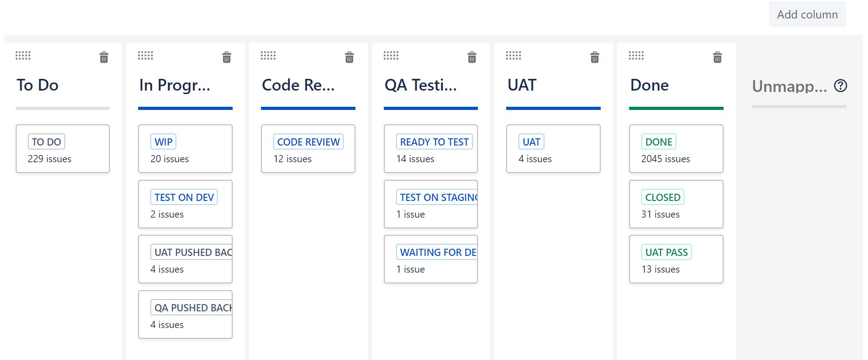Click the CODE REVIEW status label

coord(308,142)
